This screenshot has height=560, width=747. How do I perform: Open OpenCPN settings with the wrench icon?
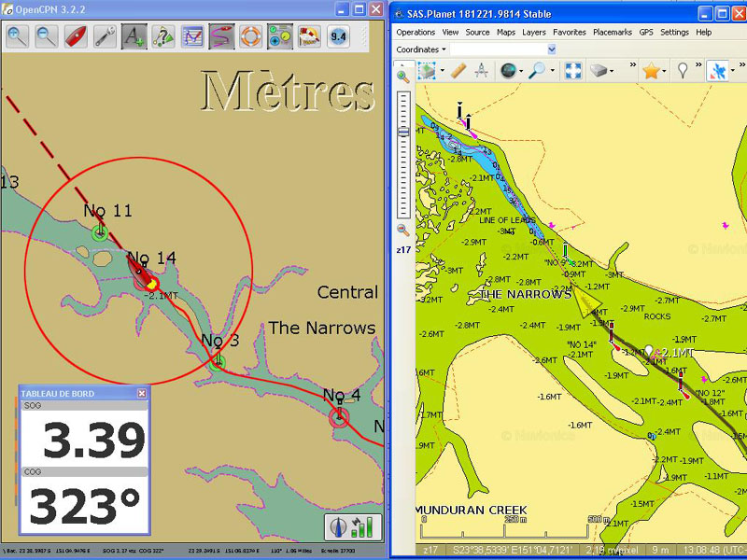pos(105,36)
